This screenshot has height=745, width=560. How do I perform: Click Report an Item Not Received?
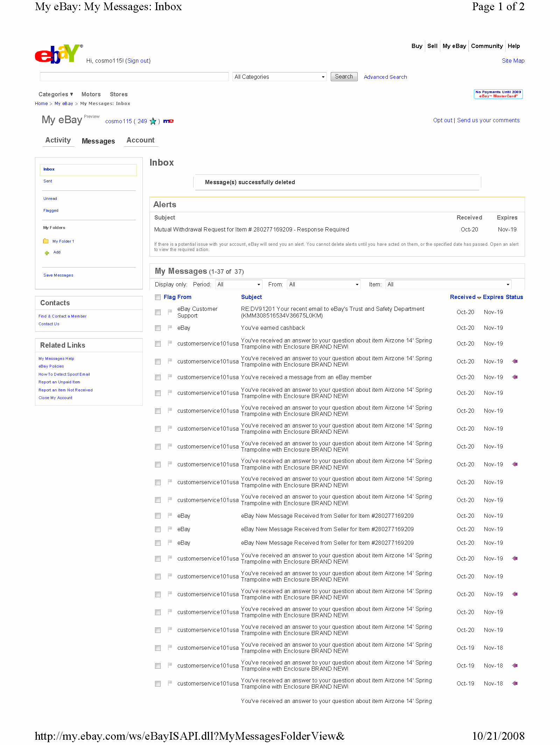[65, 390]
